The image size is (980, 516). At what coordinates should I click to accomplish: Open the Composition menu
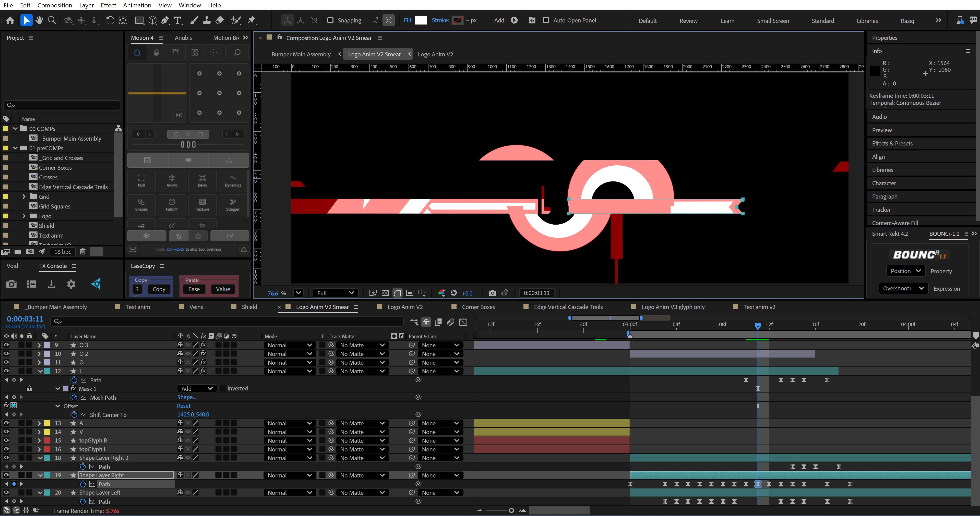[x=54, y=5]
